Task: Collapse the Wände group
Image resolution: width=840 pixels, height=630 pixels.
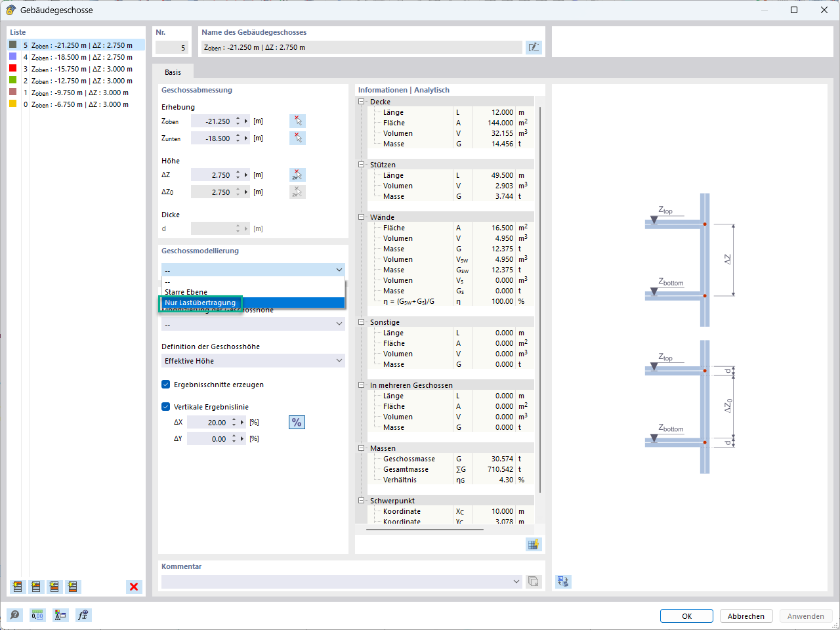Action: (361, 217)
